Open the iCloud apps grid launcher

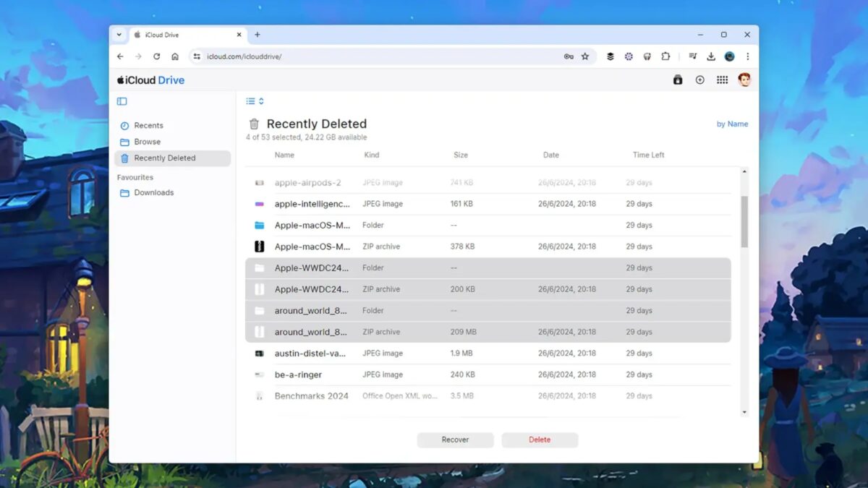722,80
